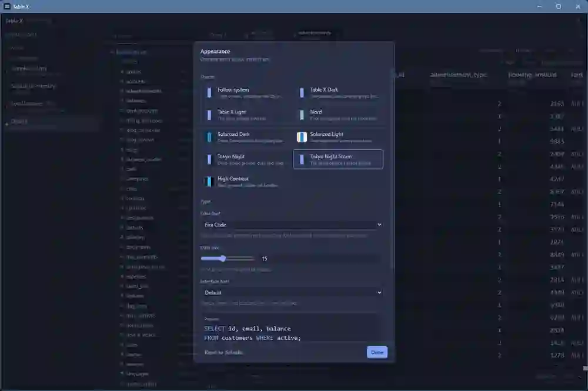Click the Solarized Light color swatch icon
588x391 pixels.
click(x=302, y=137)
